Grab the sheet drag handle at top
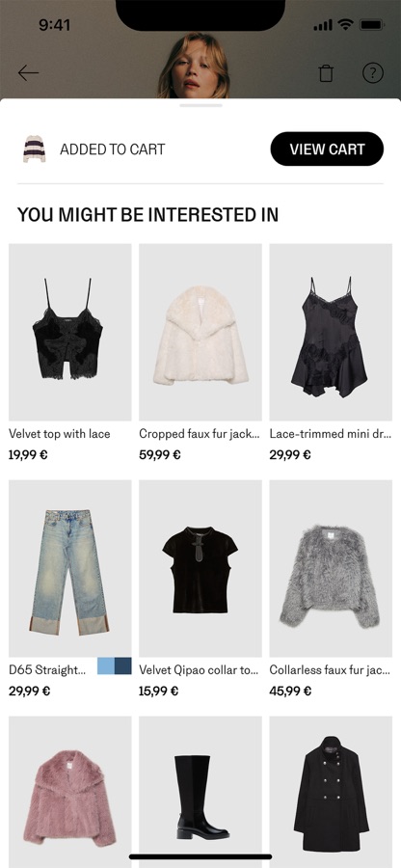The width and height of the screenshot is (401, 868). 200,105
